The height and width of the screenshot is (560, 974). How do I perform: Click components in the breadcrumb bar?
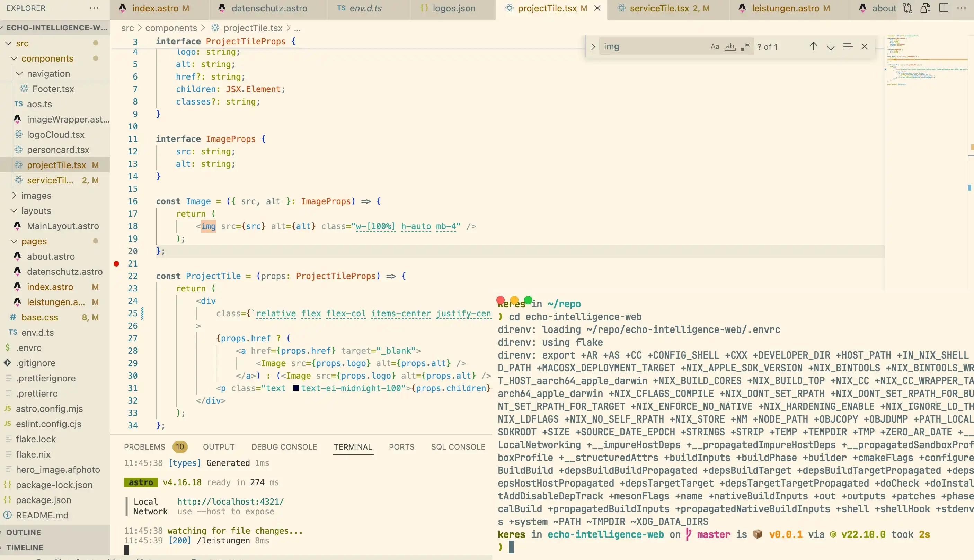pos(171,28)
